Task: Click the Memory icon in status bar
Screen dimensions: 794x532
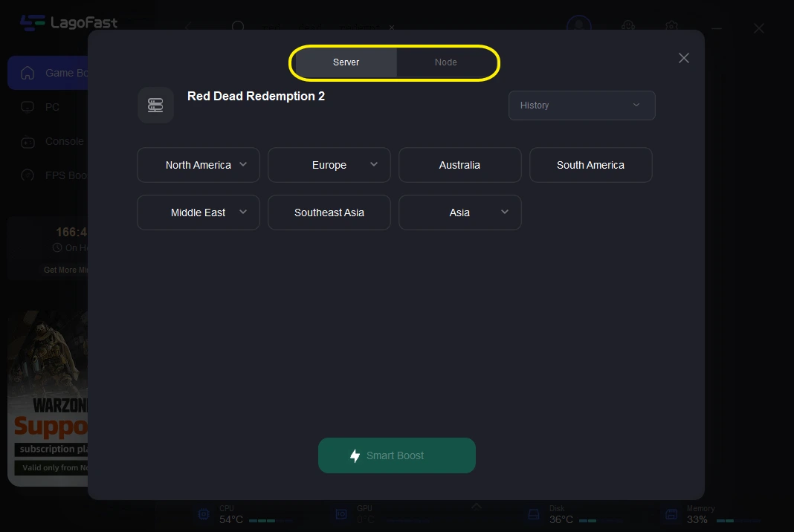Action: coord(671,514)
